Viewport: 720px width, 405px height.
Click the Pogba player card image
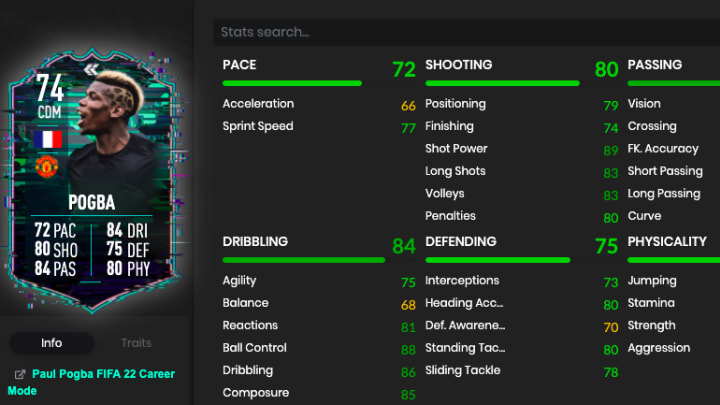click(92, 180)
